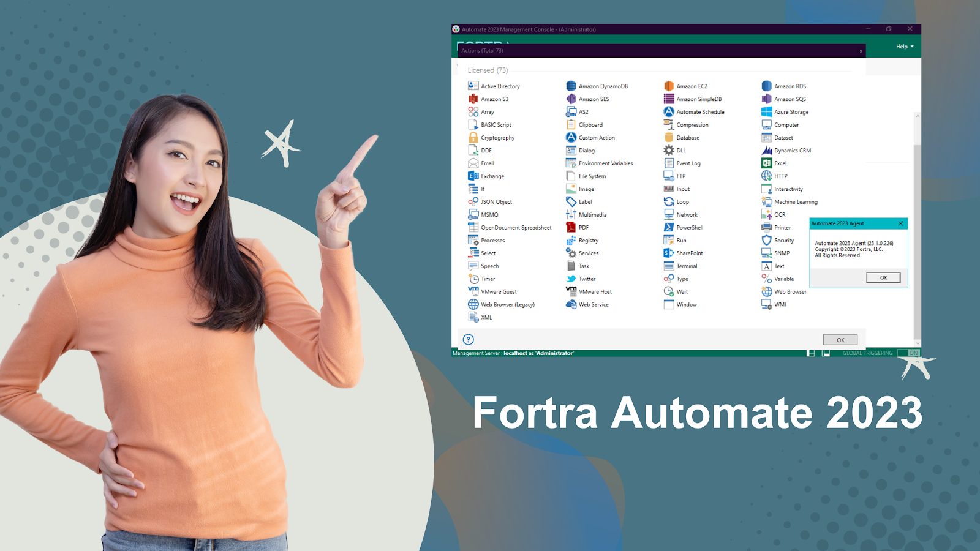Click the PDF action icon
The image size is (980, 551).
click(x=571, y=227)
